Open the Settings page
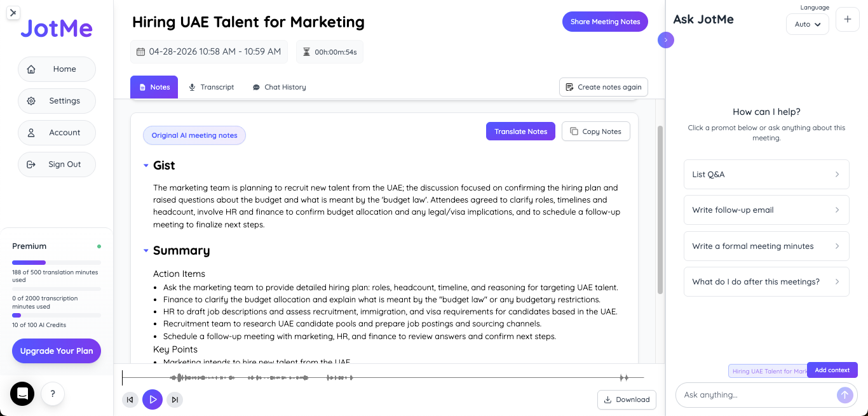The image size is (868, 416). 57,101
